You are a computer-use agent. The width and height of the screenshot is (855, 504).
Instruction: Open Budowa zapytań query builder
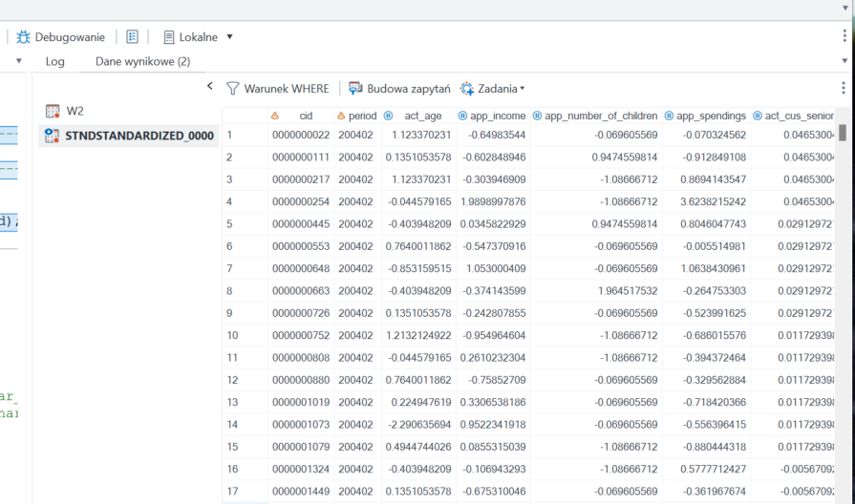[x=398, y=89]
